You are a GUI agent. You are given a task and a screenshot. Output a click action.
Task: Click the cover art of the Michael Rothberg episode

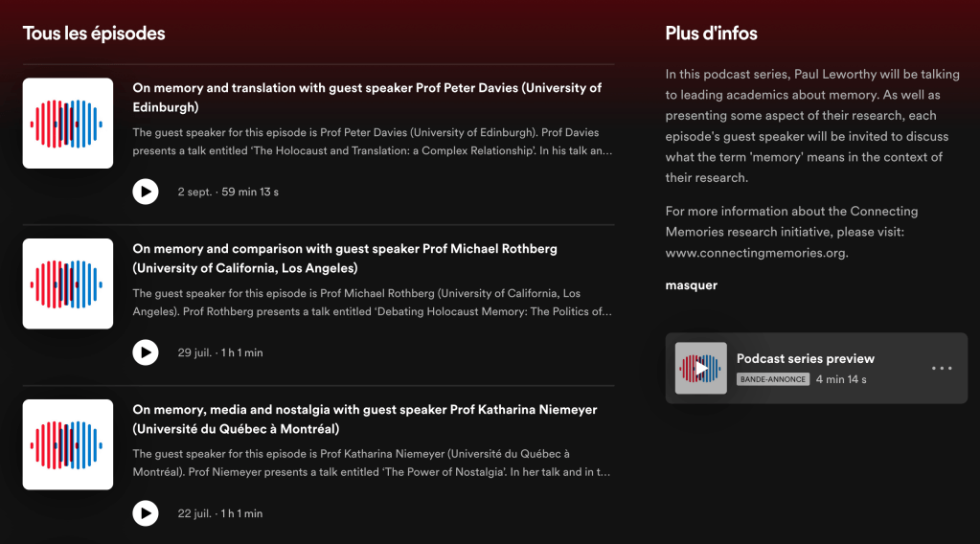point(68,284)
